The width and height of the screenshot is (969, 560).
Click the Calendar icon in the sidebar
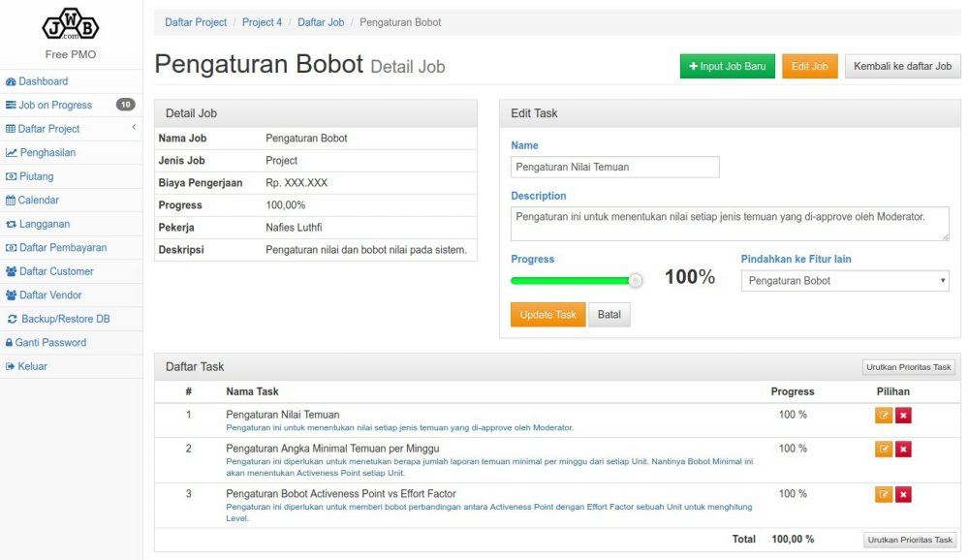(12, 200)
